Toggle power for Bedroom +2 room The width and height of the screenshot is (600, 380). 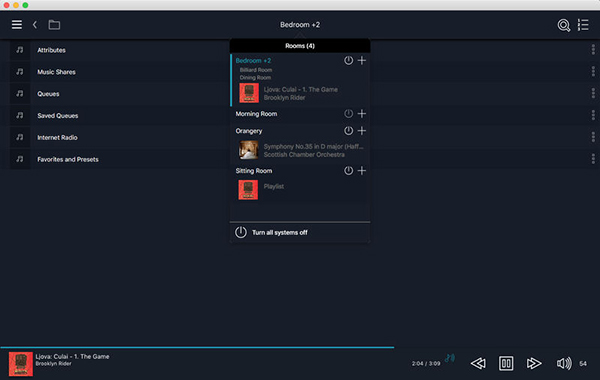click(348, 60)
